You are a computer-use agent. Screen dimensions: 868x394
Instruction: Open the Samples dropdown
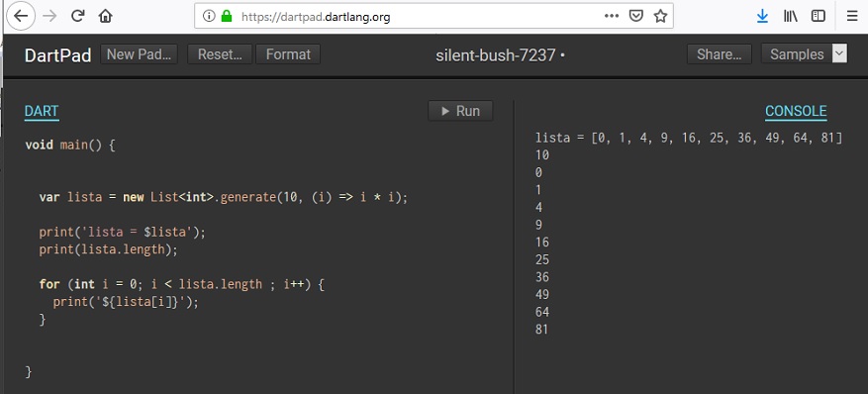(x=805, y=54)
